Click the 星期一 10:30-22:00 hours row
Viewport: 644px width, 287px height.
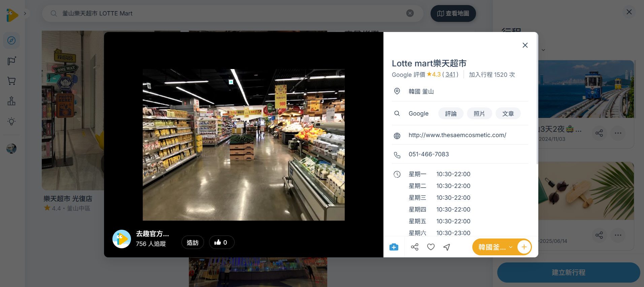point(440,174)
